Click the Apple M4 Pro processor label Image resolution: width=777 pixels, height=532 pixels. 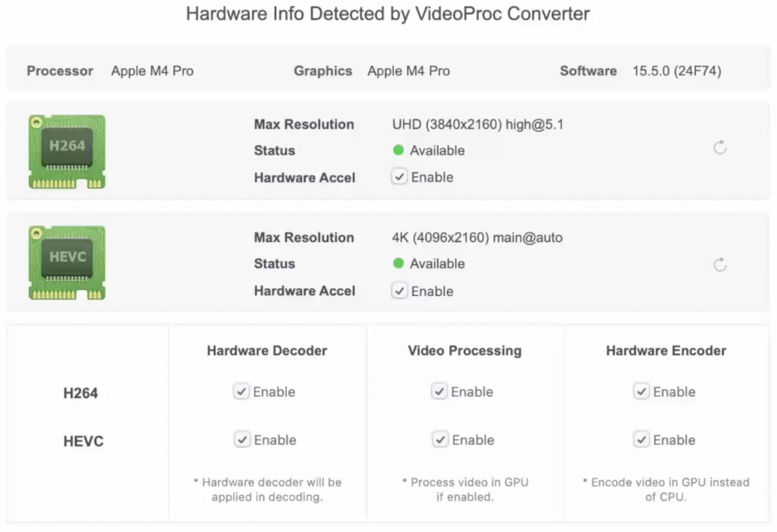coord(152,71)
